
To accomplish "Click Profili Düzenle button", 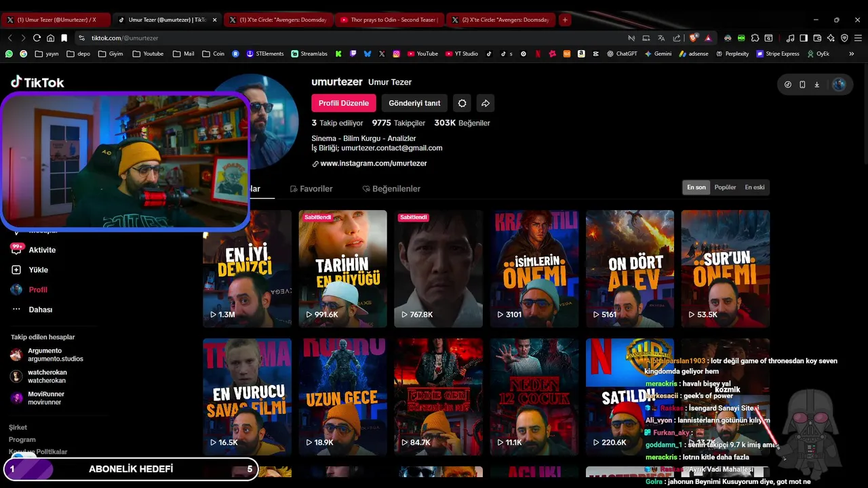I will point(344,103).
